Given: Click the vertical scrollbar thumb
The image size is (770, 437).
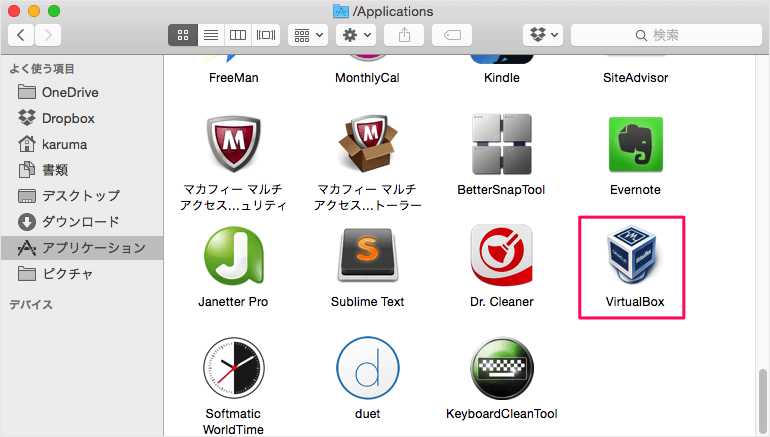Looking at the screenshot, I should [x=762, y=400].
